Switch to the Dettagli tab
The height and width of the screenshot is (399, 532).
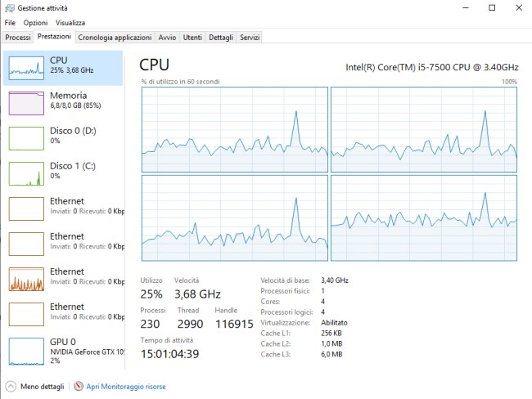point(221,38)
